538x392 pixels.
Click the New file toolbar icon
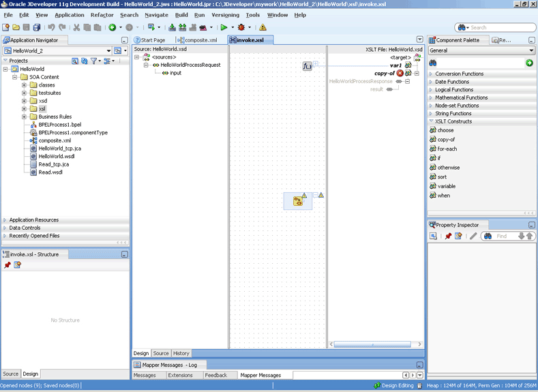5,27
